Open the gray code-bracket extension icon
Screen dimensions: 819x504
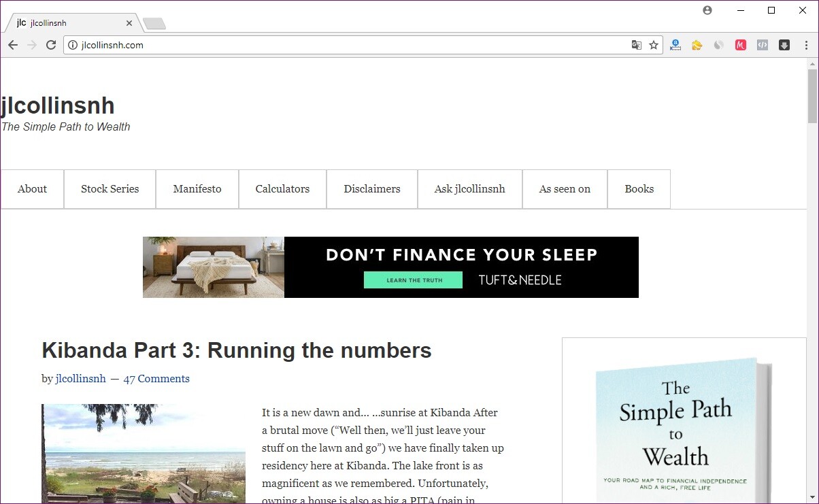pyautogui.click(x=763, y=45)
